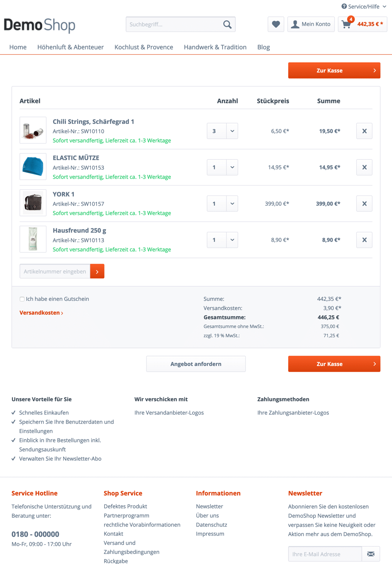
Task: Click the top Zur Kasse button
Action: pos(334,70)
